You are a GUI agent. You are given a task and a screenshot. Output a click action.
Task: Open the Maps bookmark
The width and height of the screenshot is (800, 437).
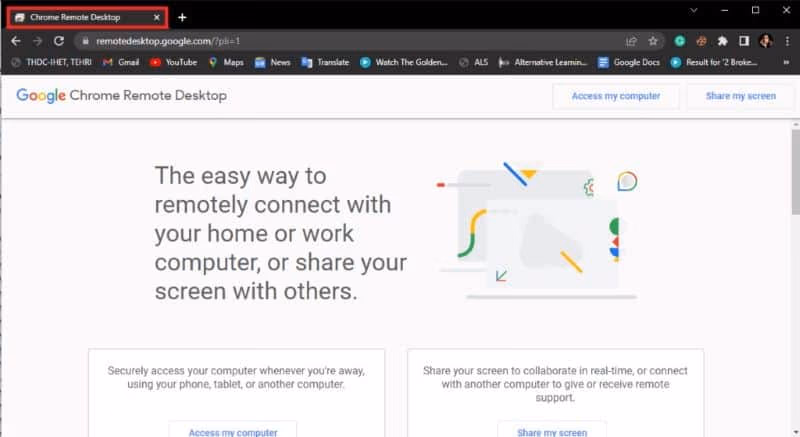pyautogui.click(x=226, y=62)
